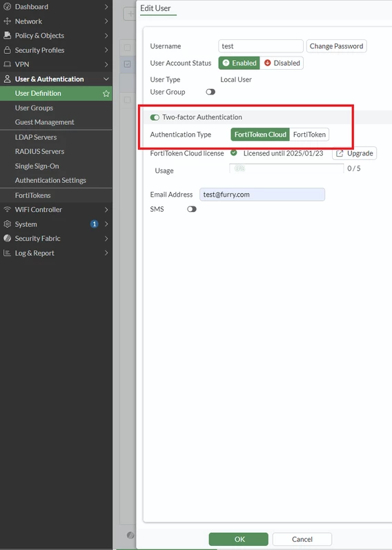Click the System notification badge showing 1

pyautogui.click(x=94, y=224)
